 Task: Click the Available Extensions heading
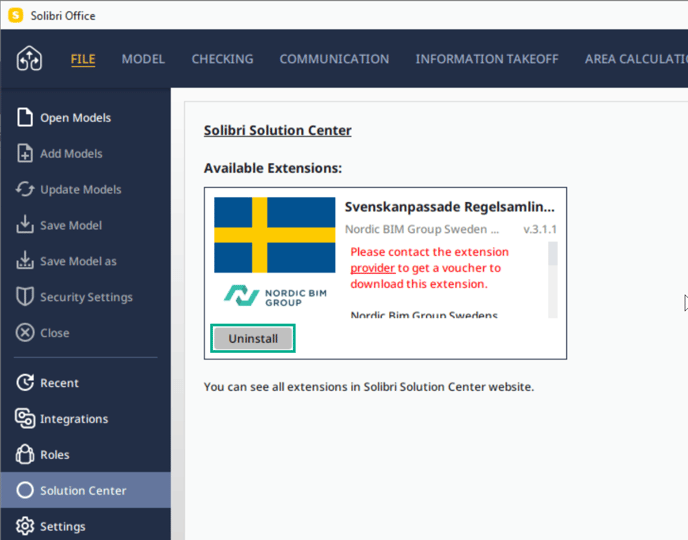[x=272, y=168]
